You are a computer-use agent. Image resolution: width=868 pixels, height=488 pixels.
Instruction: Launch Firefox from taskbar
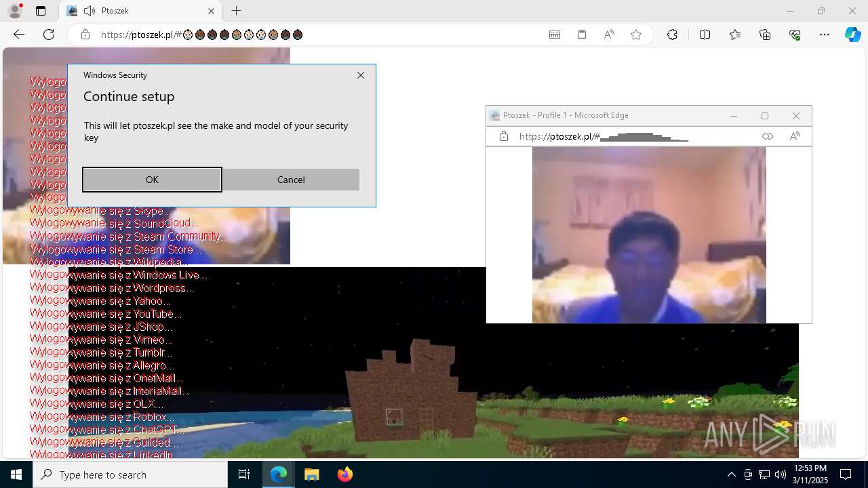coord(344,474)
